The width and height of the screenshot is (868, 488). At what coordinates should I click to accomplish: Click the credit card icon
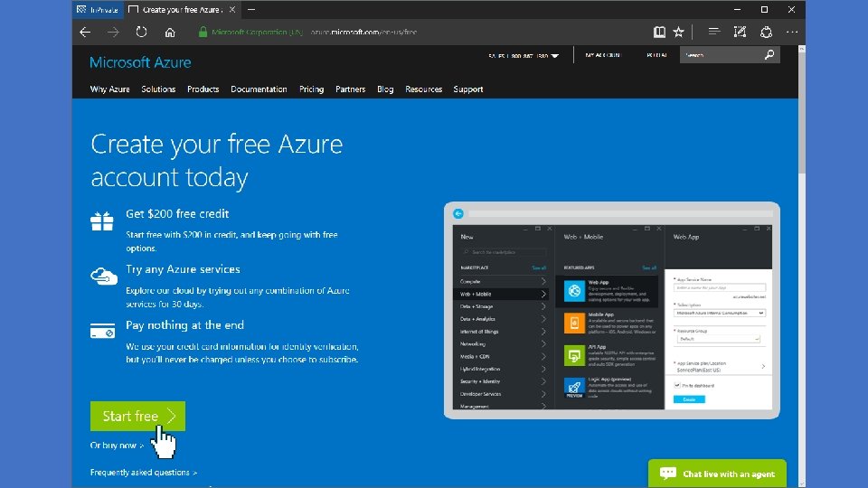coord(102,331)
